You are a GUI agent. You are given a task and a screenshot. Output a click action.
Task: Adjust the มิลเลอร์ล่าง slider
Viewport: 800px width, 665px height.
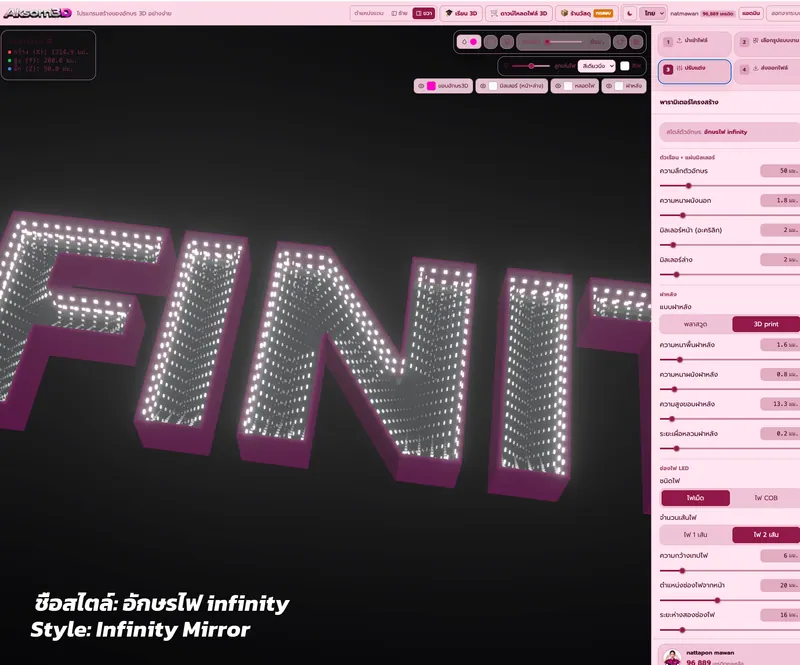730,275
